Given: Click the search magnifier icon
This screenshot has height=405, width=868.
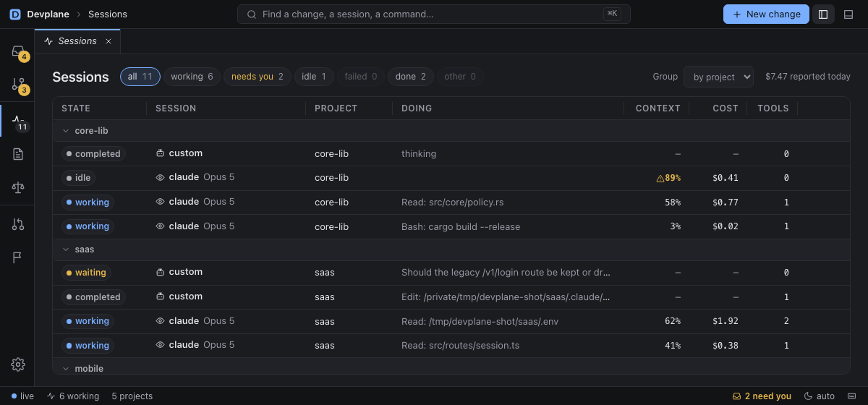Looking at the screenshot, I should [252, 14].
